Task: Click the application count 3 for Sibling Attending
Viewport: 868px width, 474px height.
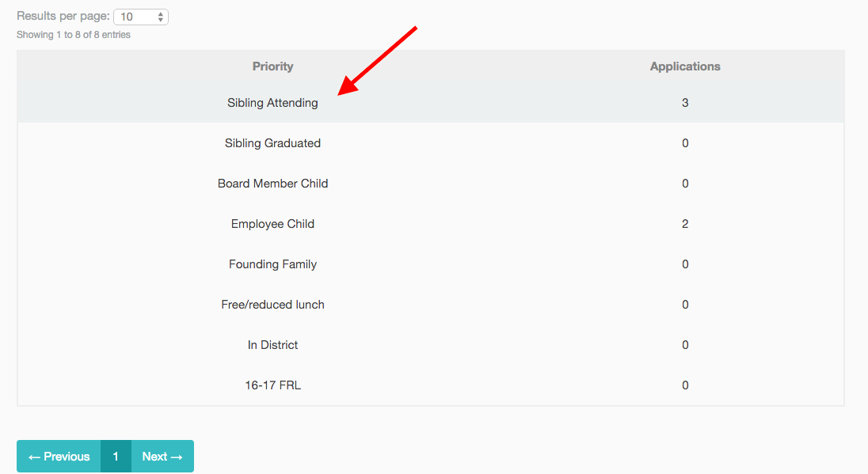Action: pyautogui.click(x=685, y=103)
